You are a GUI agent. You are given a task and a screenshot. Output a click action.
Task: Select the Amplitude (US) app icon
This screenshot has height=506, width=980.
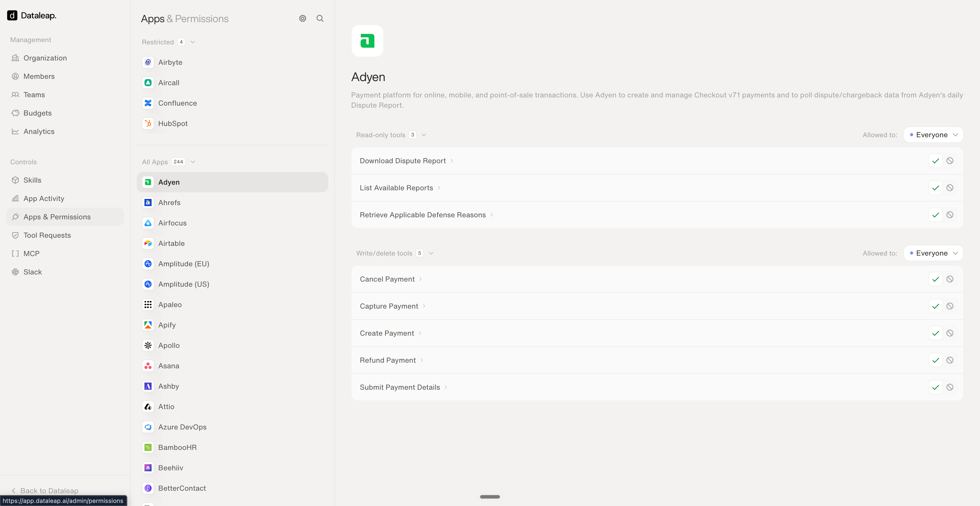(x=148, y=284)
